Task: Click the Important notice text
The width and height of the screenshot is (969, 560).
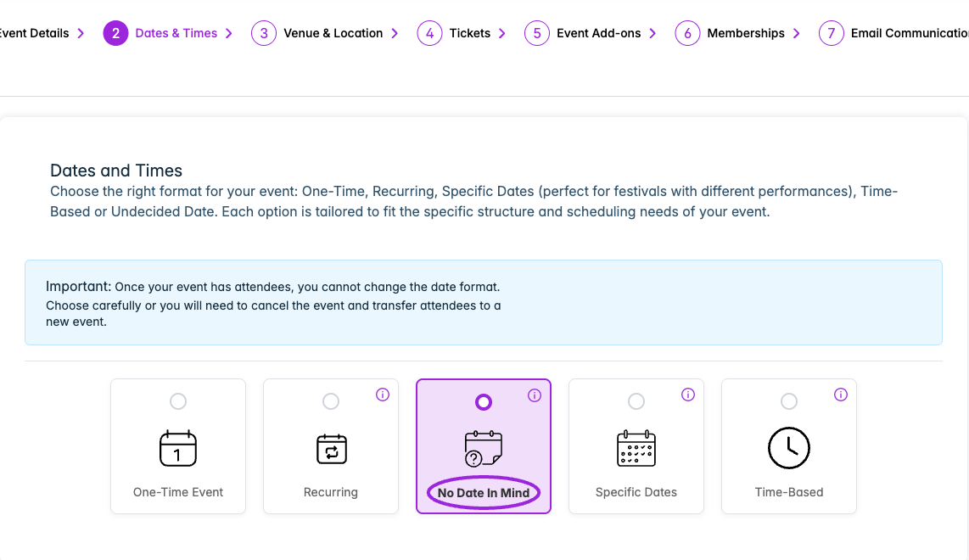Action: point(273,304)
